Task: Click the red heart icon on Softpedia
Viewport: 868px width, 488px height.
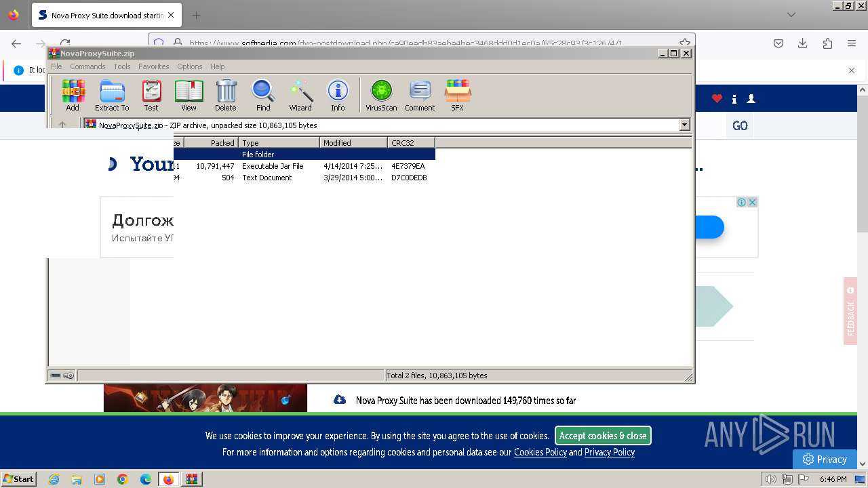Action: (x=717, y=99)
